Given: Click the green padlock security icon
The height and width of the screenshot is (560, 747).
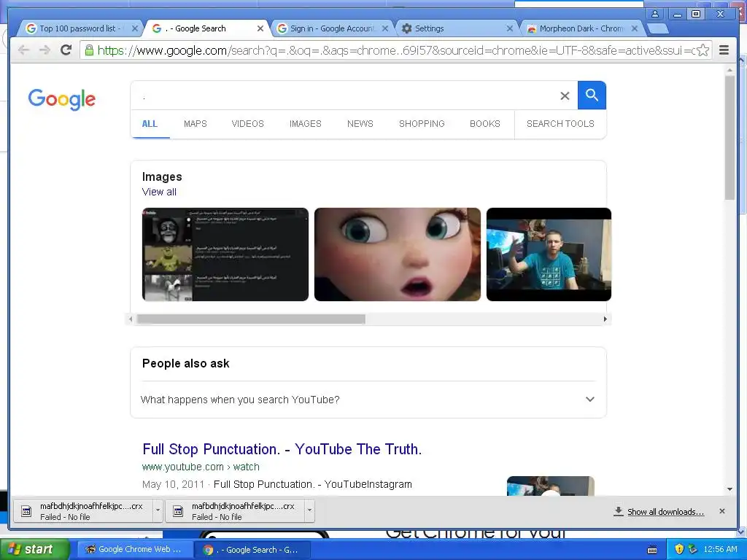Looking at the screenshot, I should 89,50.
